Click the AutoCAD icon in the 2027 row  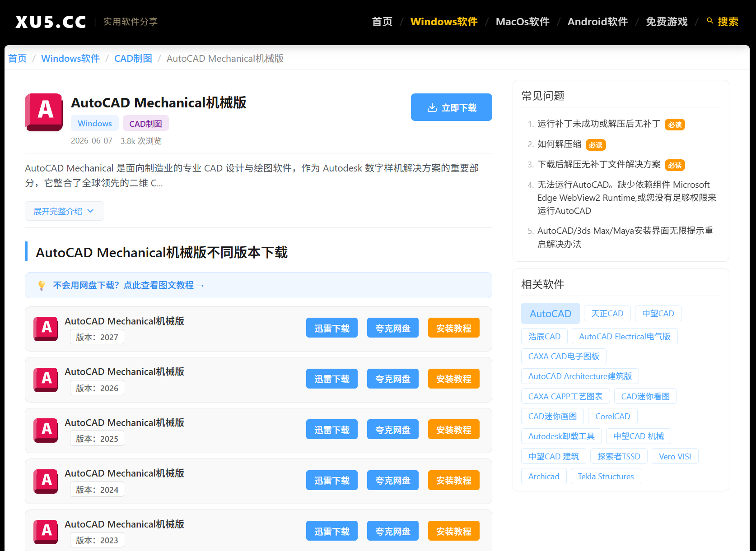click(x=46, y=329)
